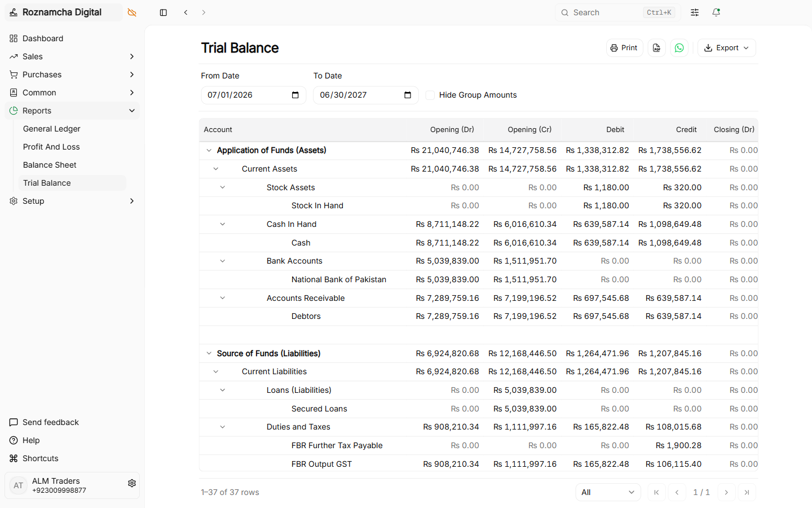Open the rows-per-page All dropdown

coord(608,492)
